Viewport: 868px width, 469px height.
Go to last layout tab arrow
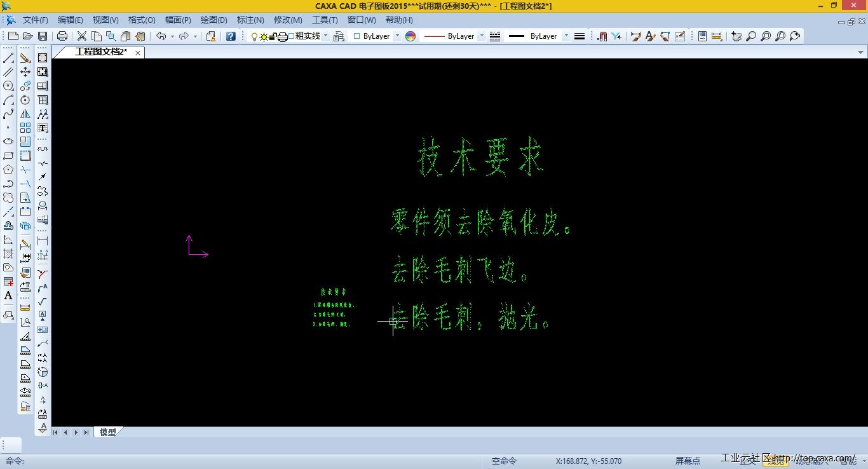[x=86, y=432]
